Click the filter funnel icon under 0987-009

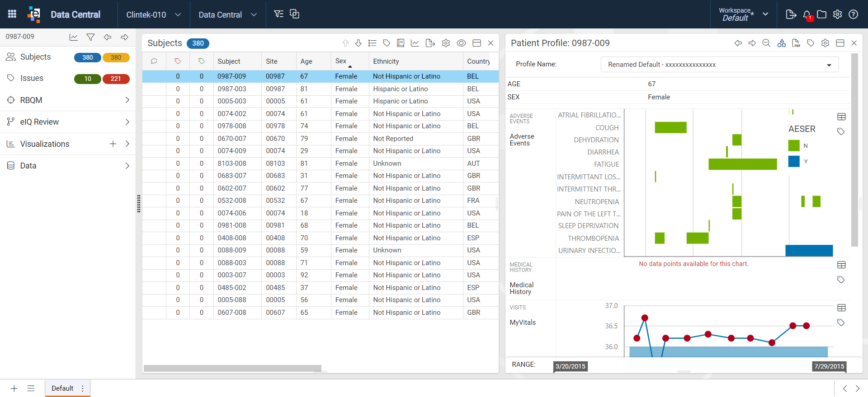click(x=90, y=37)
